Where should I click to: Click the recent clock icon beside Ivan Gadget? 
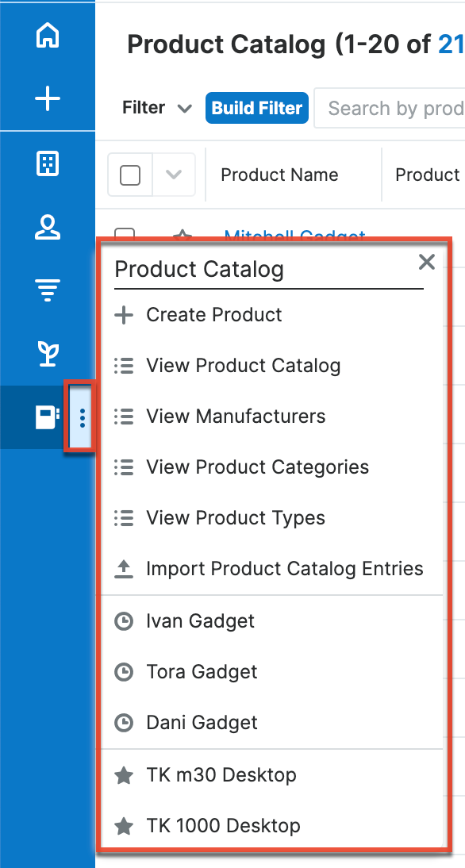(125, 620)
